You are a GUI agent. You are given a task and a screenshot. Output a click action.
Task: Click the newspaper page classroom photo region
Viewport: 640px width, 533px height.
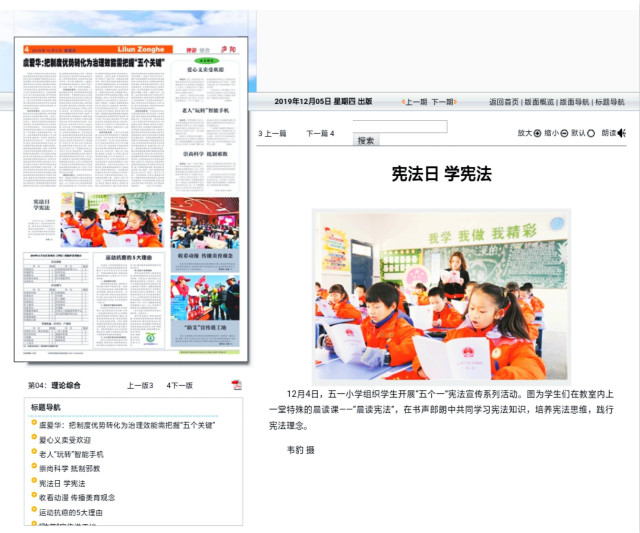click(113, 220)
